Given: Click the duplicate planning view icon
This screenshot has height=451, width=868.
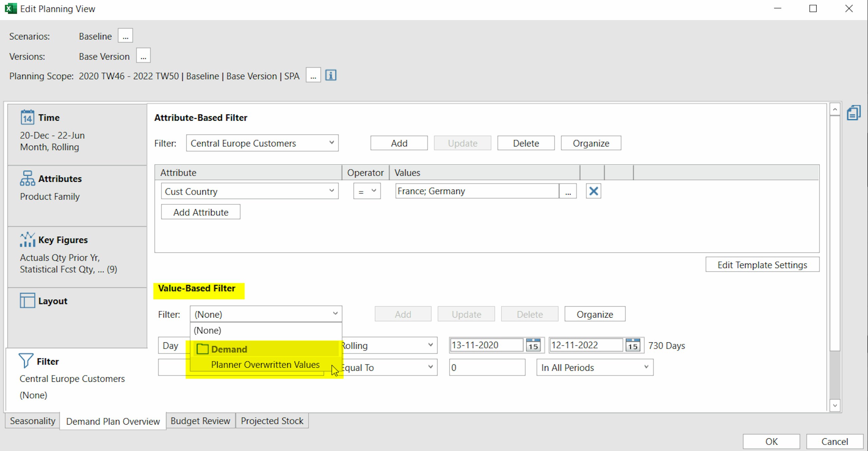Looking at the screenshot, I should [854, 112].
